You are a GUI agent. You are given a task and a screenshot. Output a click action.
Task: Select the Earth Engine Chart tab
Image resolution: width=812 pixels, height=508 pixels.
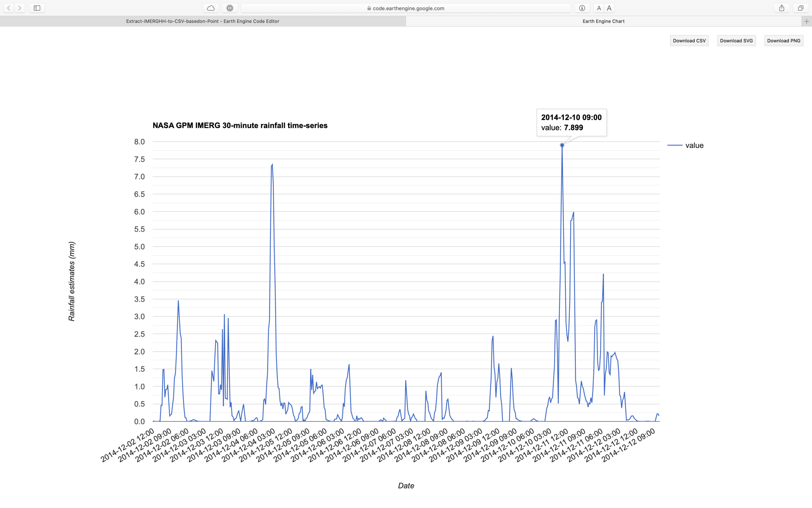point(603,21)
